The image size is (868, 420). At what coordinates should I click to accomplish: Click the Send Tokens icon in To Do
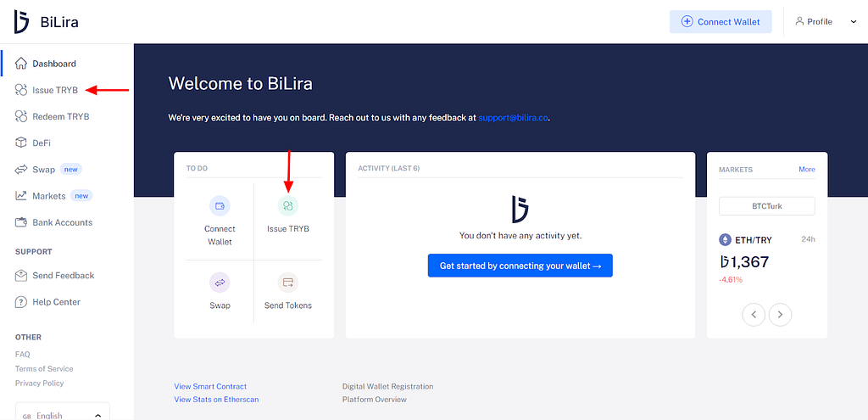point(288,283)
